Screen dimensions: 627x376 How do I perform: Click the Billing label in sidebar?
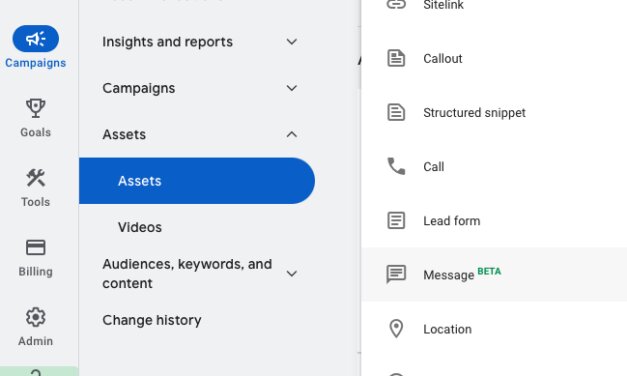point(36,271)
